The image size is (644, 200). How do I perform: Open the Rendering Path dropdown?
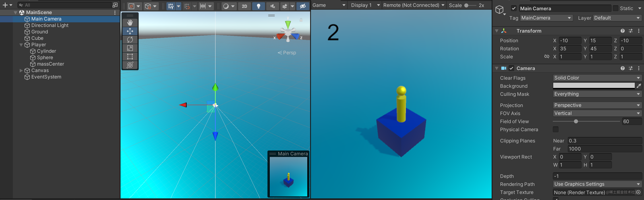[x=597, y=184]
